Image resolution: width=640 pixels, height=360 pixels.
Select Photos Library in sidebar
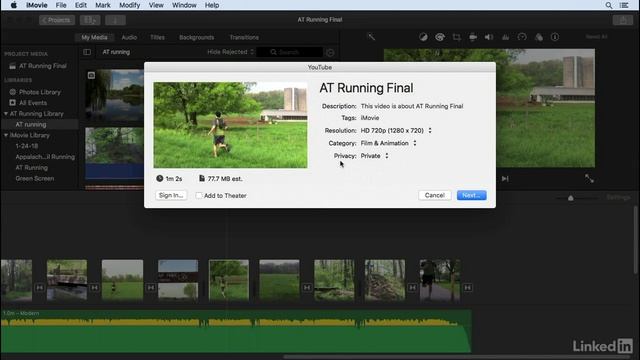[x=39, y=92]
